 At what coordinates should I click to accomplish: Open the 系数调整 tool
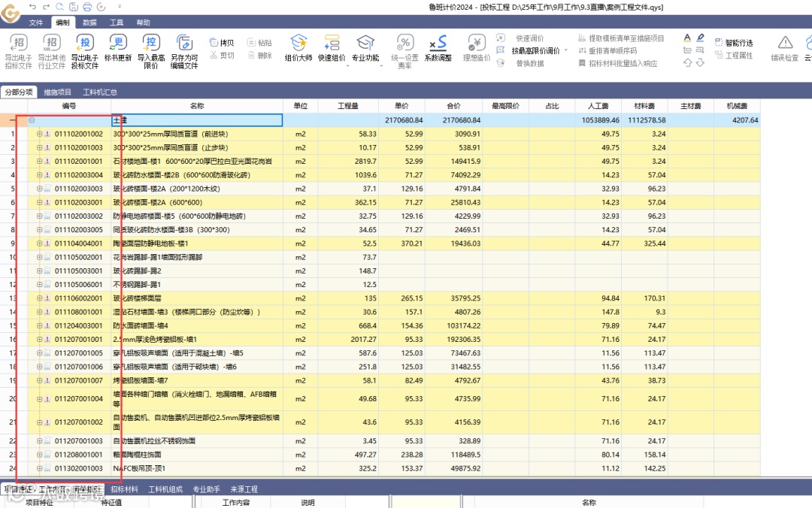(438, 48)
